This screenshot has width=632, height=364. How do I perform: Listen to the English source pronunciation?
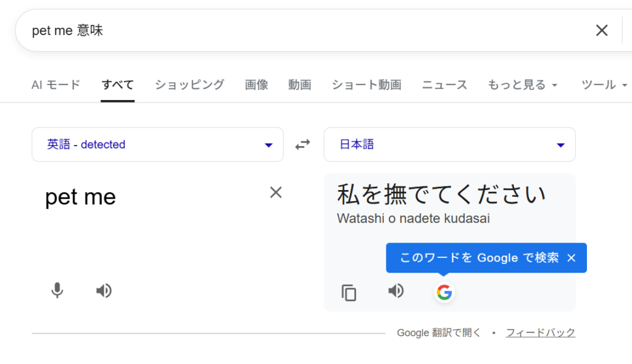[104, 291]
